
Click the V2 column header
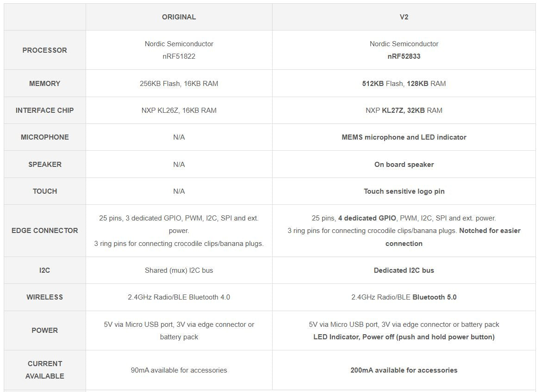pyautogui.click(x=404, y=17)
